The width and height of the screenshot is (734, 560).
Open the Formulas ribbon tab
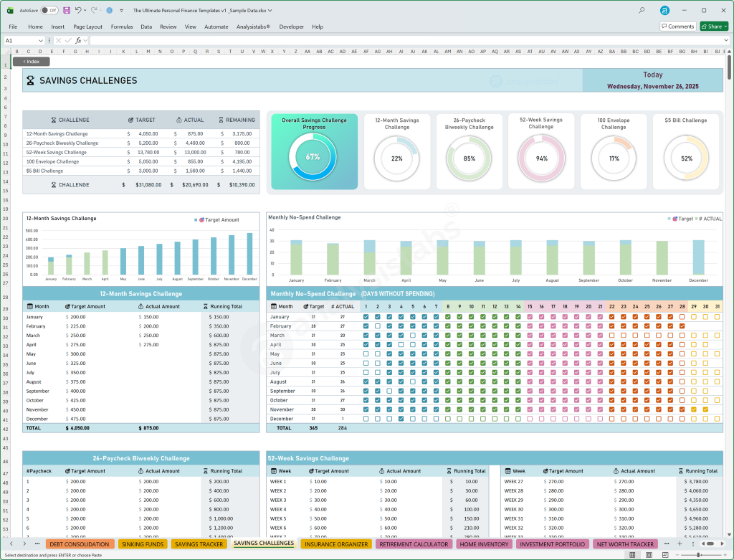click(122, 27)
